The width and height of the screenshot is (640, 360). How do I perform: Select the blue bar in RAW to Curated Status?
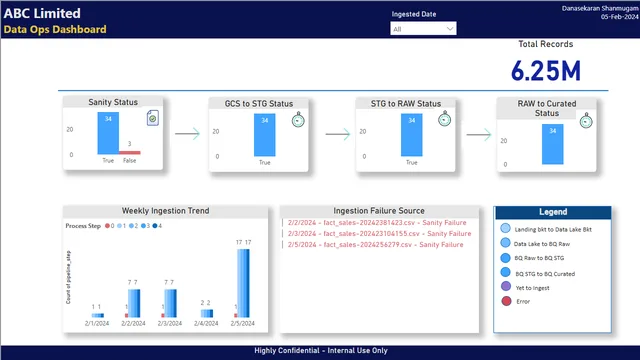point(553,144)
